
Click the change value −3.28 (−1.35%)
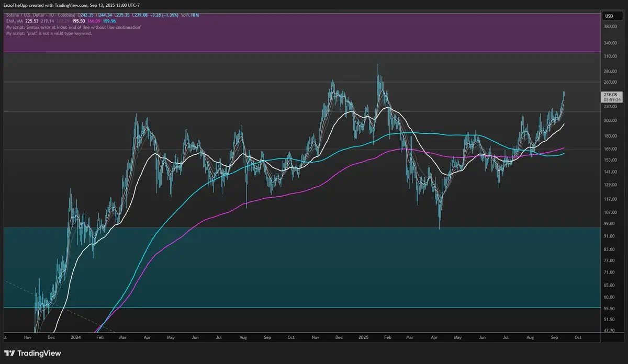click(164, 15)
